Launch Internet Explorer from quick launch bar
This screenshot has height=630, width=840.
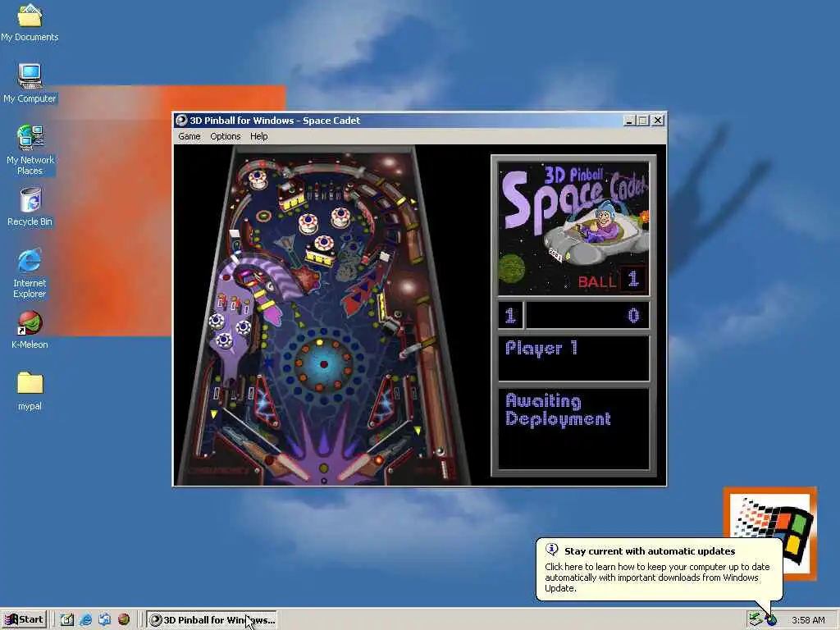(85, 620)
